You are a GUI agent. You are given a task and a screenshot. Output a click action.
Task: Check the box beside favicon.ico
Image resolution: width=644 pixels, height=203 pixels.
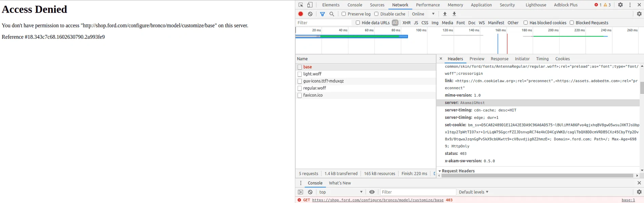(300, 95)
